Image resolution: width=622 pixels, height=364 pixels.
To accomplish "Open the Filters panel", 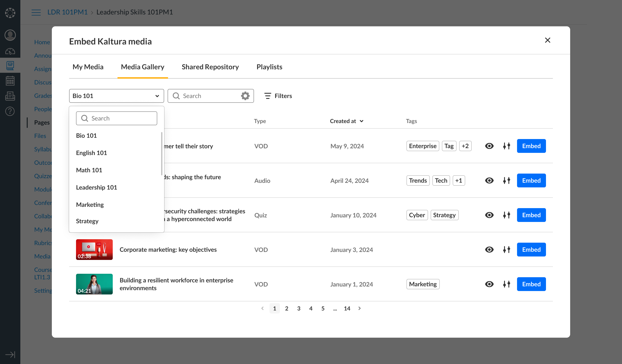I will click(x=278, y=96).
